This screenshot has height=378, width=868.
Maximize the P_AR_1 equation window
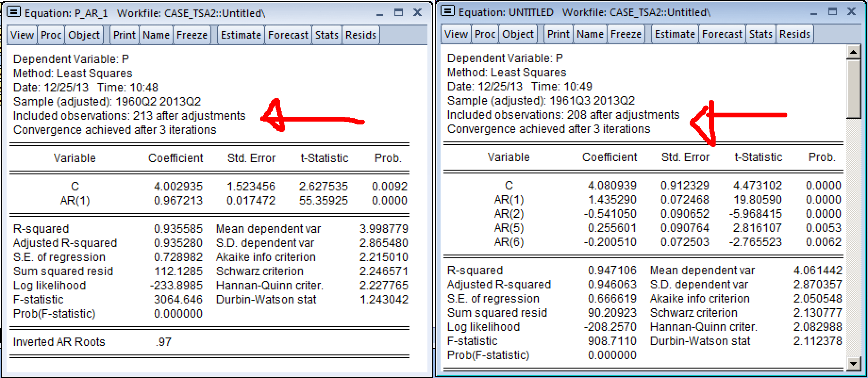click(399, 13)
